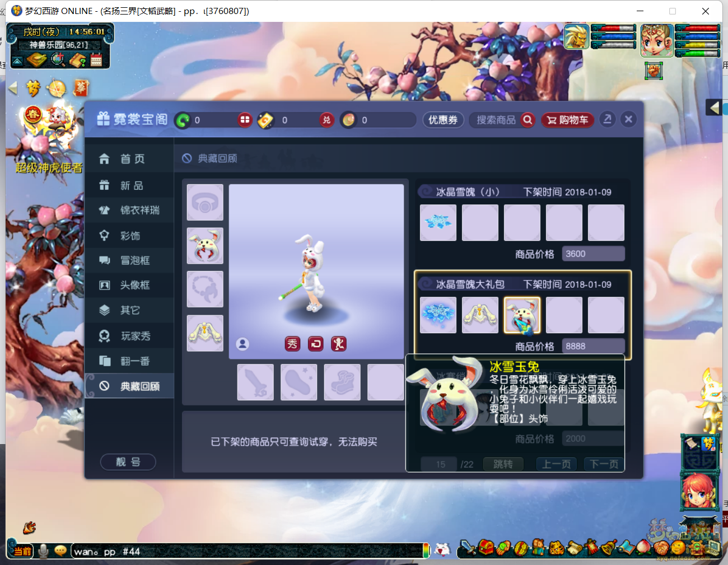Click the reset rotation icon under preview
Image resolution: width=728 pixels, height=565 pixels.
coord(316,344)
